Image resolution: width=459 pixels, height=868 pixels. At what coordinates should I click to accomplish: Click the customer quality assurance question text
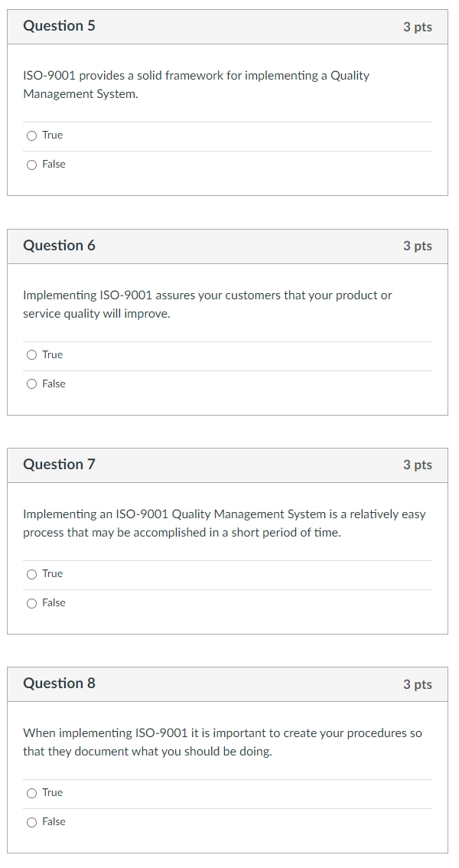(207, 304)
